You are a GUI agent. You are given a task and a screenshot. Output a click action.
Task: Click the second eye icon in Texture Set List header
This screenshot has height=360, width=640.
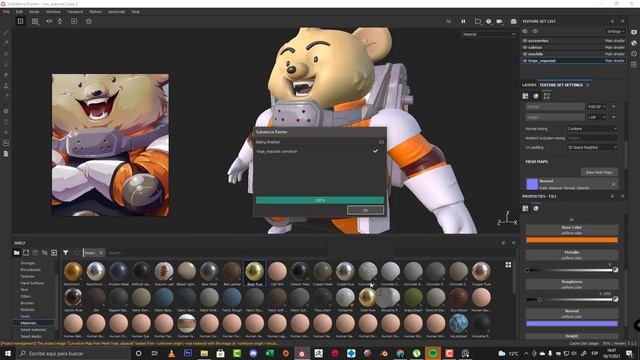[535, 31]
